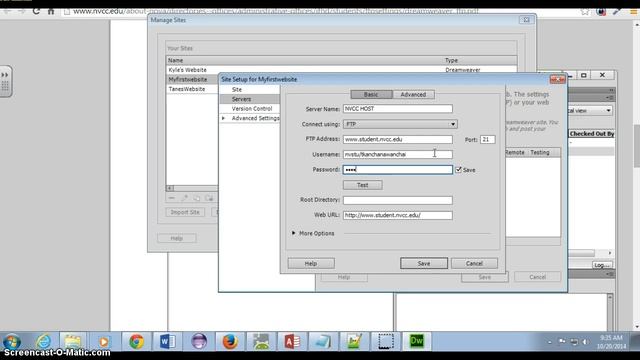The height and width of the screenshot is (360, 640).
Task: Open Windows Explorer folder icon in taskbar
Action: tap(73, 341)
